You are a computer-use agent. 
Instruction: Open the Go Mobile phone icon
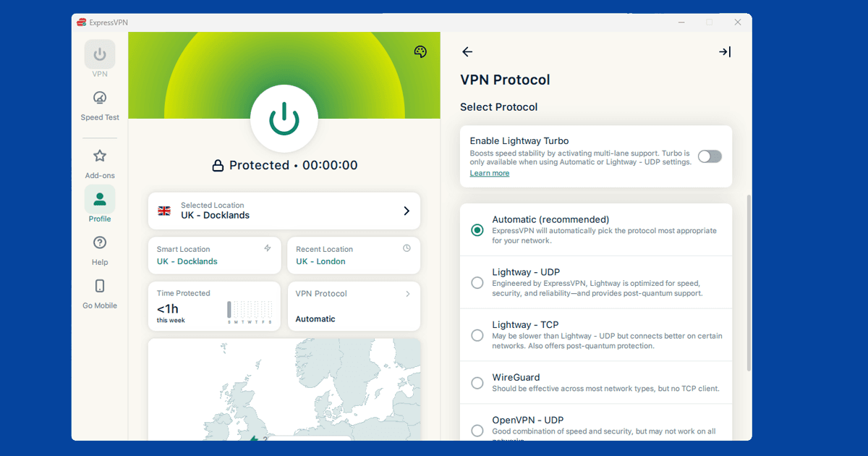tap(100, 286)
